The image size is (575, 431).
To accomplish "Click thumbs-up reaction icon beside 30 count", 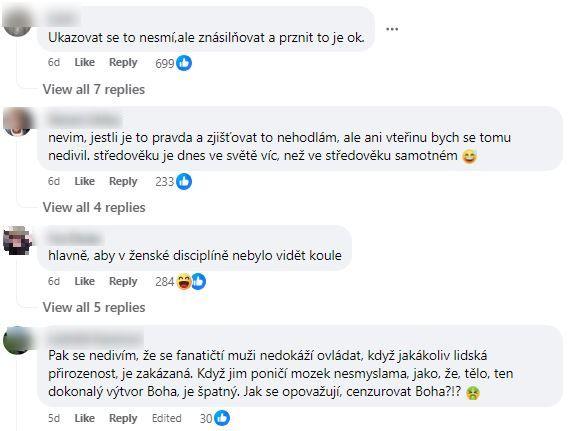I will (222, 418).
